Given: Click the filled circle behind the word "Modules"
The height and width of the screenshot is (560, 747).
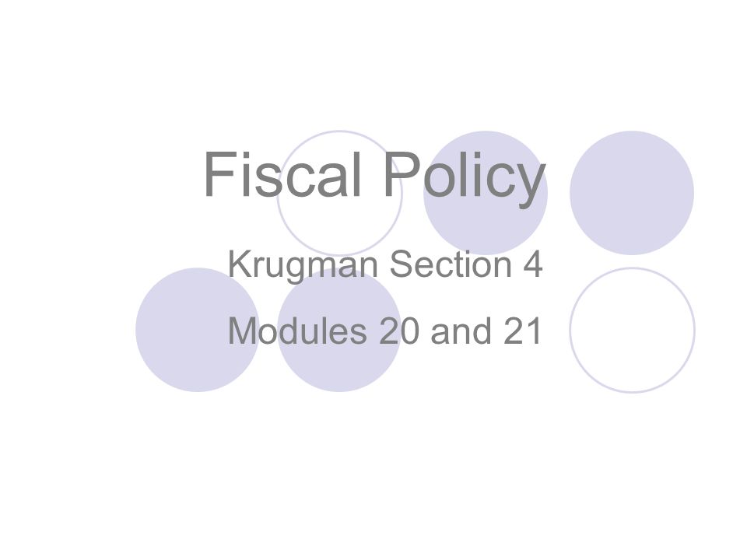Looking at the screenshot, I should 338,330.
